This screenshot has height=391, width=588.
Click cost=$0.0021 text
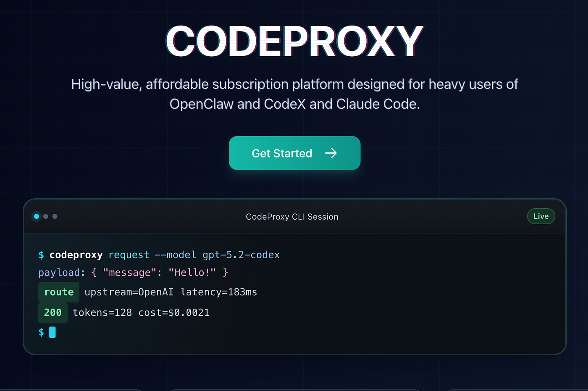[174, 312]
